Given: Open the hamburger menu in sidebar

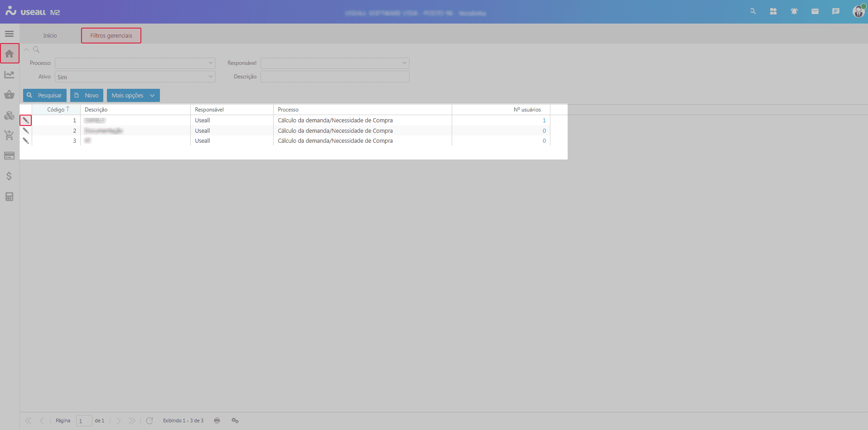Looking at the screenshot, I should [x=9, y=34].
